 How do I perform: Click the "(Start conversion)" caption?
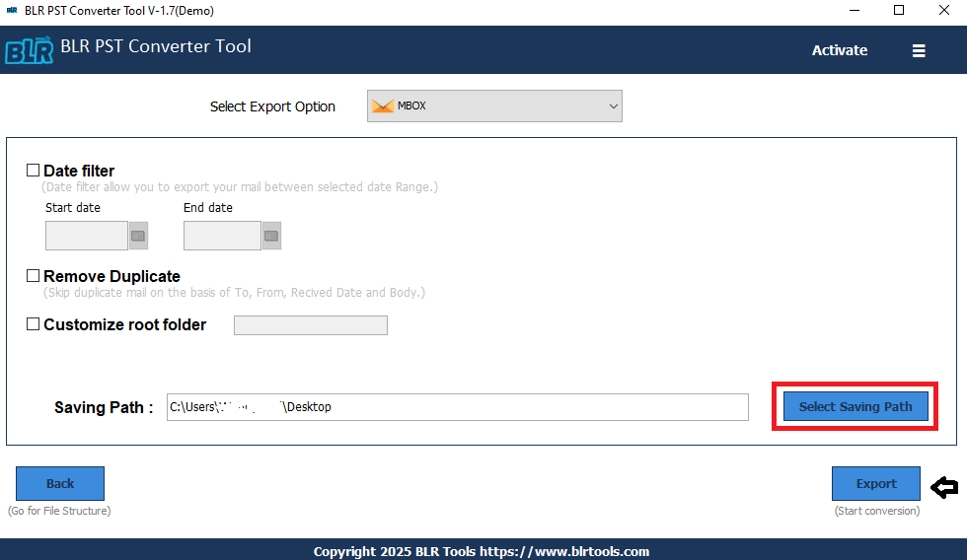pyautogui.click(x=877, y=511)
